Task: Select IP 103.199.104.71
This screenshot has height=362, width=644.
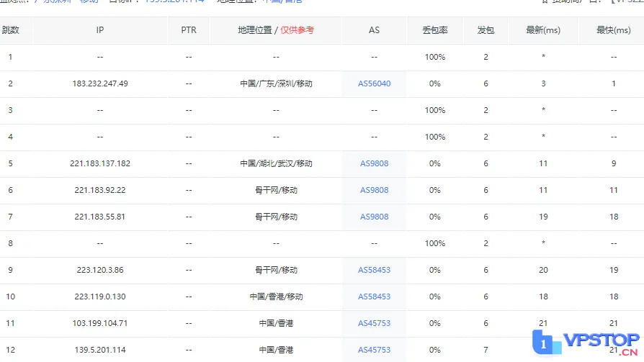Action: click(100, 323)
